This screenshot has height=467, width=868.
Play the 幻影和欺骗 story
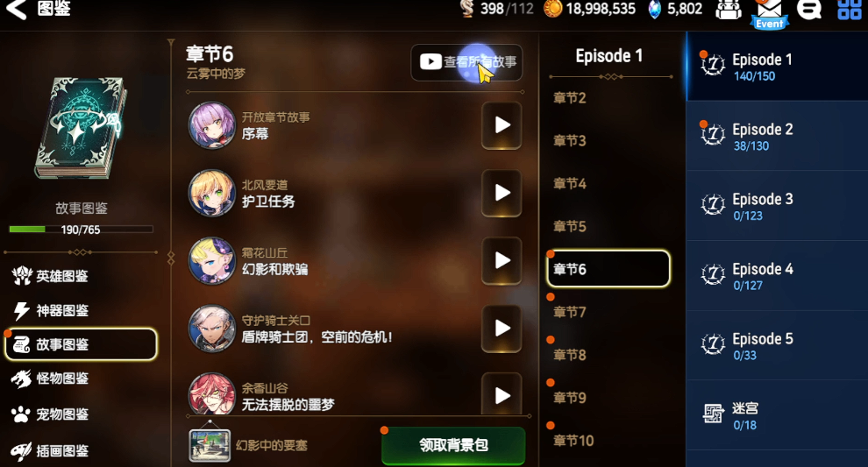pos(502,260)
